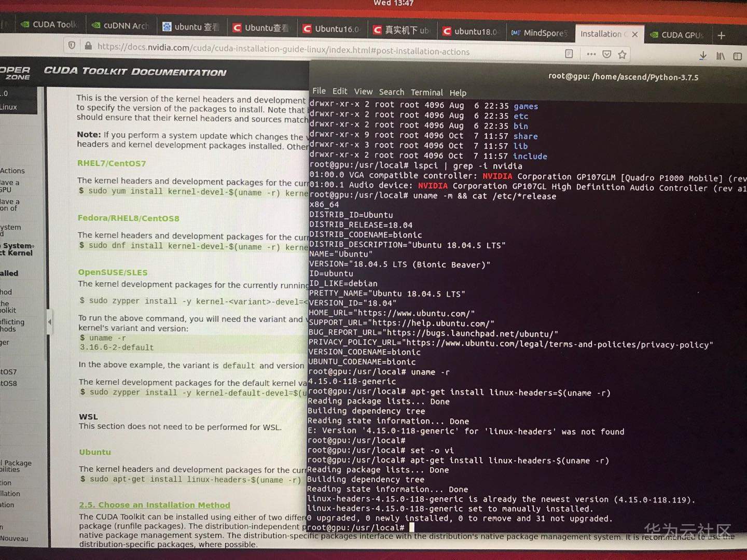Click the RHEL7/CentOS7 heading
Image resolution: width=747 pixels, height=560 pixels.
pyautogui.click(x=112, y=163)
